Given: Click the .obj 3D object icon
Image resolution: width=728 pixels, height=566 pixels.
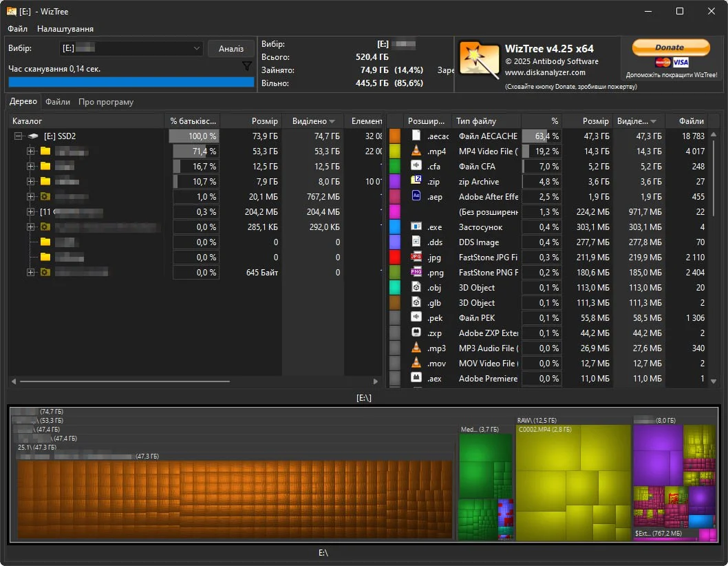Looking at the screenshot, I should (x=416, y=286).
